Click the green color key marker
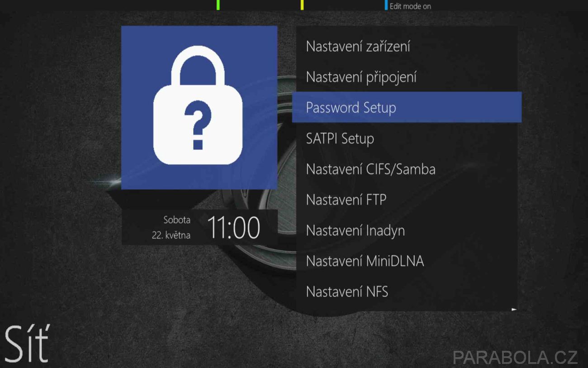The height and width of the screenshot is (368, 588). point(218,5)
